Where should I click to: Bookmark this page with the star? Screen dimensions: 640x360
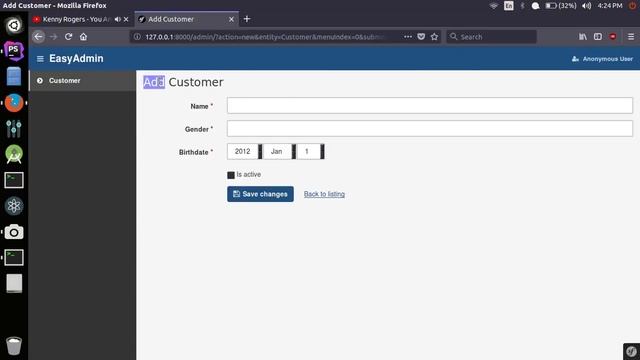tap(434, 37)
